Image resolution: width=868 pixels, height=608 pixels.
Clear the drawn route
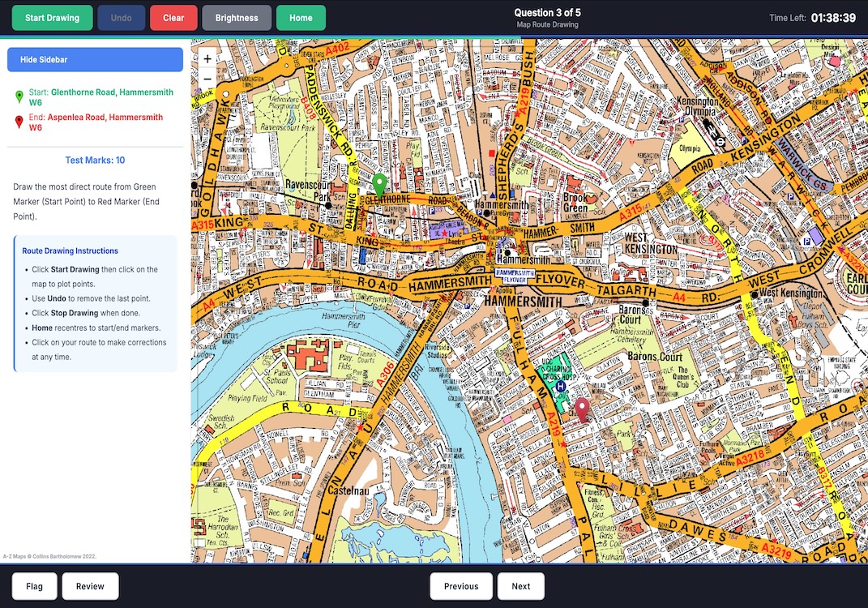(x=173, y=18)
